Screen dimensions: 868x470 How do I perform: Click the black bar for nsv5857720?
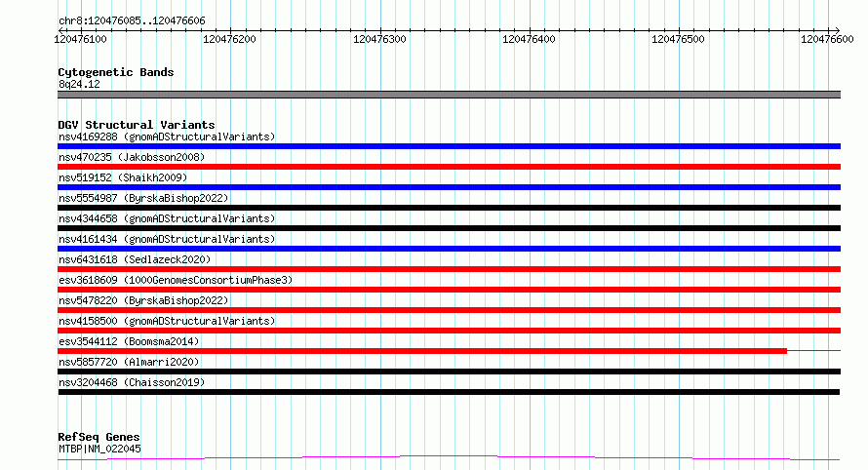tap(449, 372)
